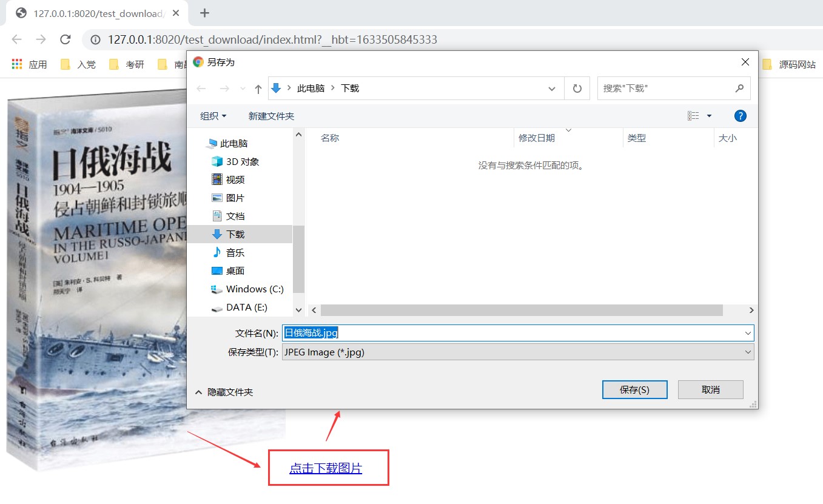Click the horizontal scrollbar in file list
Viewport: 823px width, 504px height.
522,310
